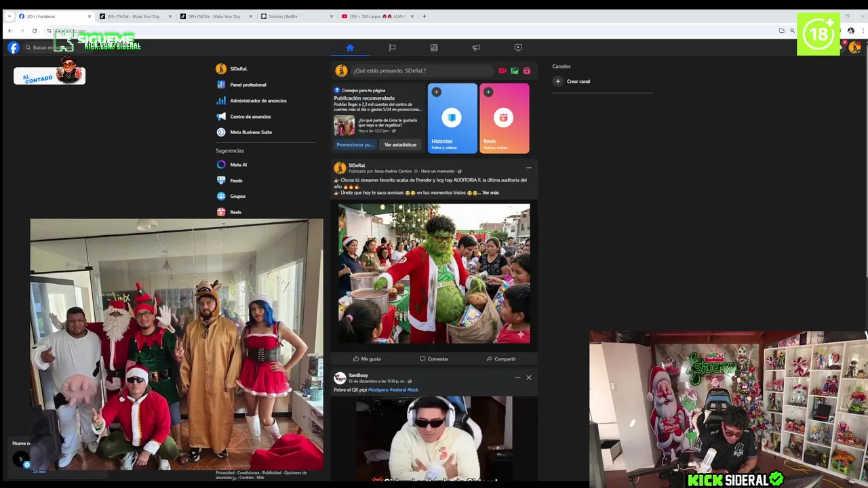The height and width of the screenshot is (488, 868).
Task: Click Crear canal under Canales
Action: coord(578,81)
